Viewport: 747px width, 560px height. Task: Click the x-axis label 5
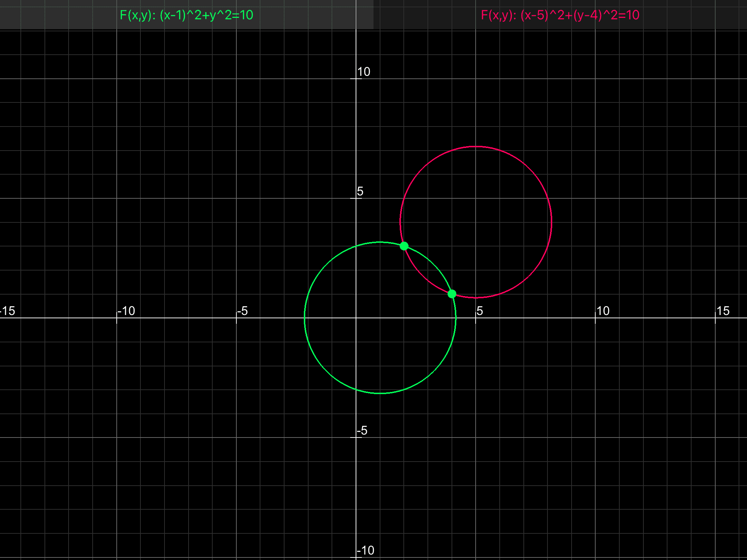pos(480,311)
